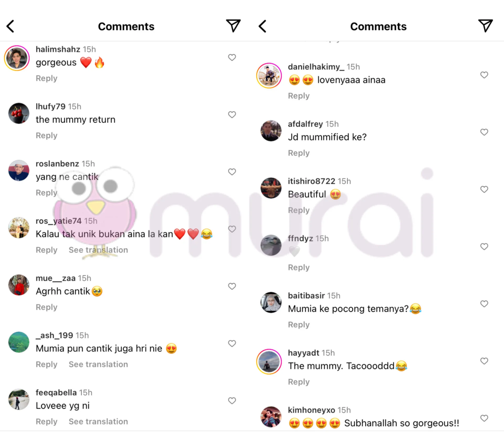Tap the right panel back arrow
504x436 pixels.
click(x=262, y=26)
